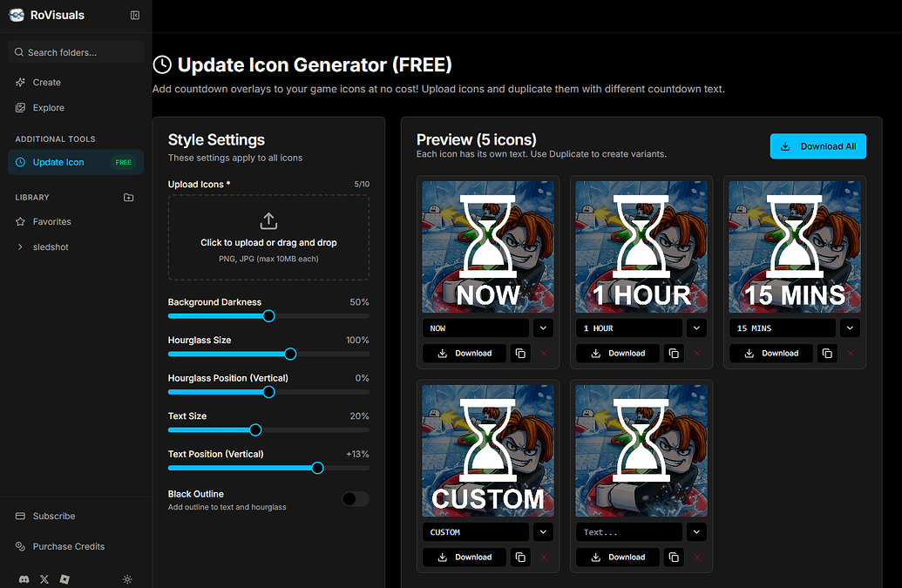Open the Create page
Screen dimensions: 902x588
76,82
